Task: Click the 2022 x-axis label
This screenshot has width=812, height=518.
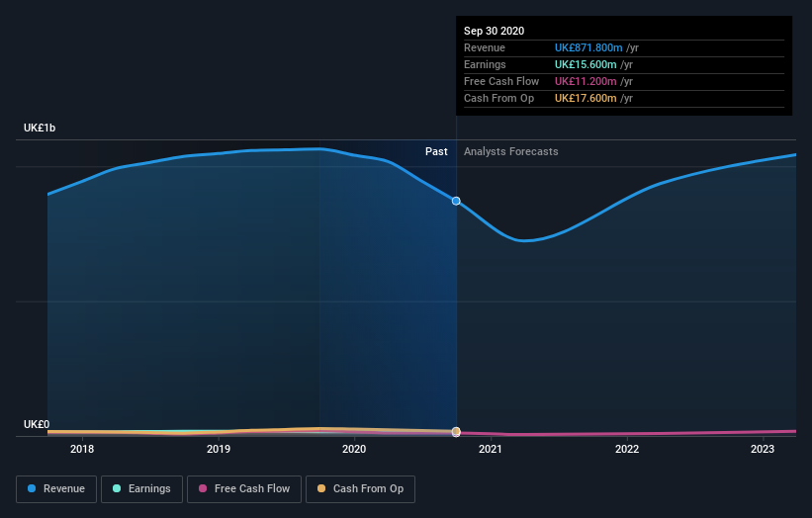Action: (627, 449)
